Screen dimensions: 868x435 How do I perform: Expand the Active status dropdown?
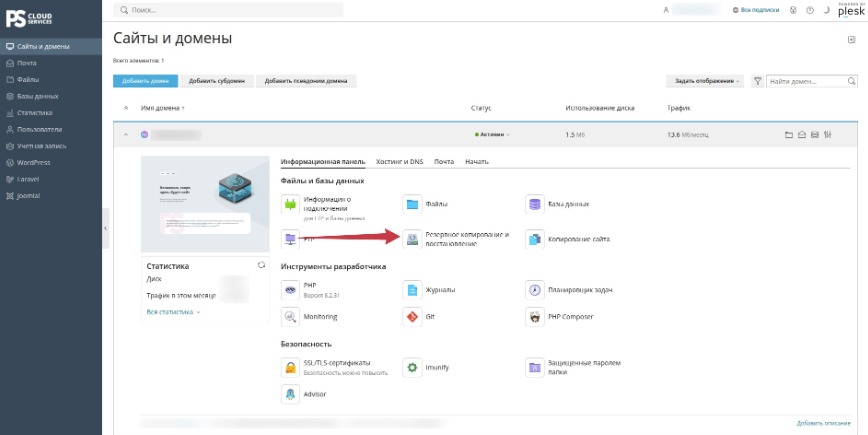(x=492, y=134)
